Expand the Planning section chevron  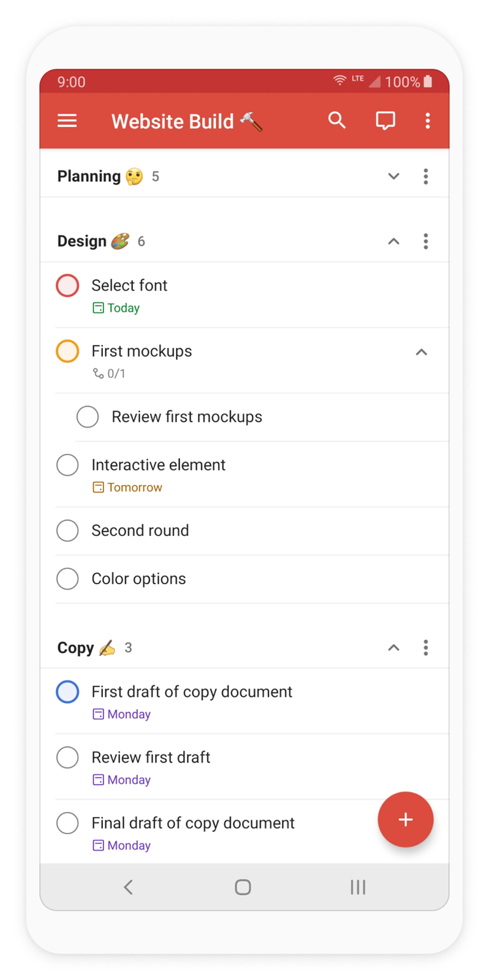394,176
